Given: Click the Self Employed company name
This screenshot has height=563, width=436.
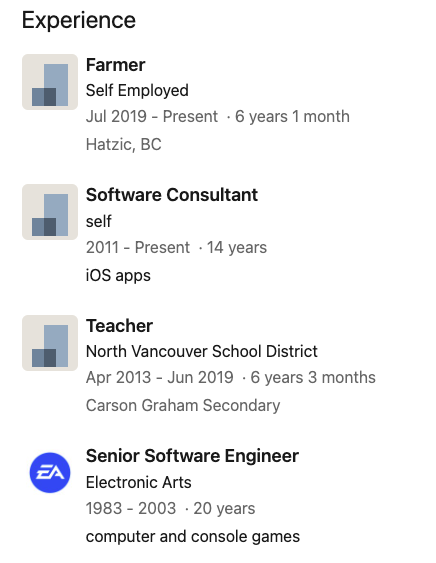Looking at the screenshot, I should 137,90.
